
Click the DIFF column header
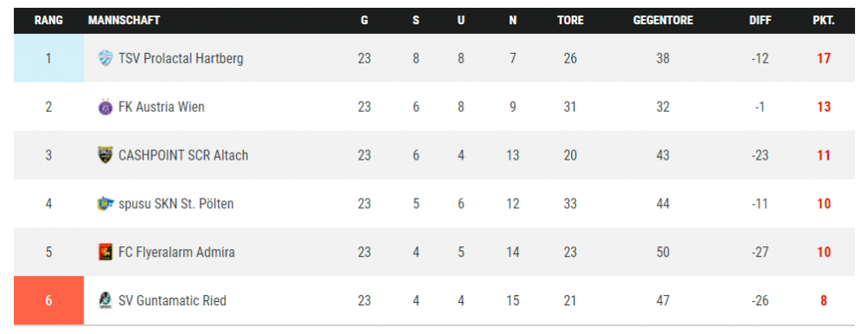tap(760, 21)
